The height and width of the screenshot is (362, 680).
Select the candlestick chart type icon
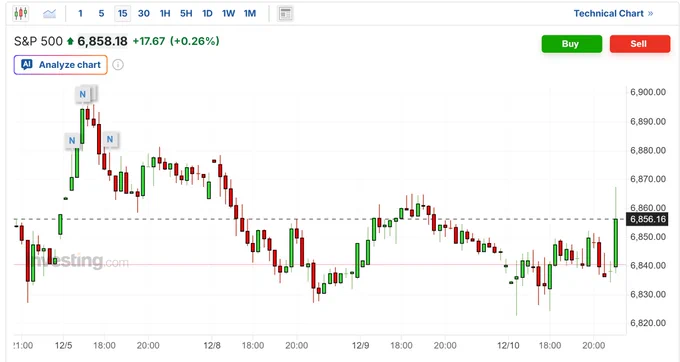click(x=20, y=13)
